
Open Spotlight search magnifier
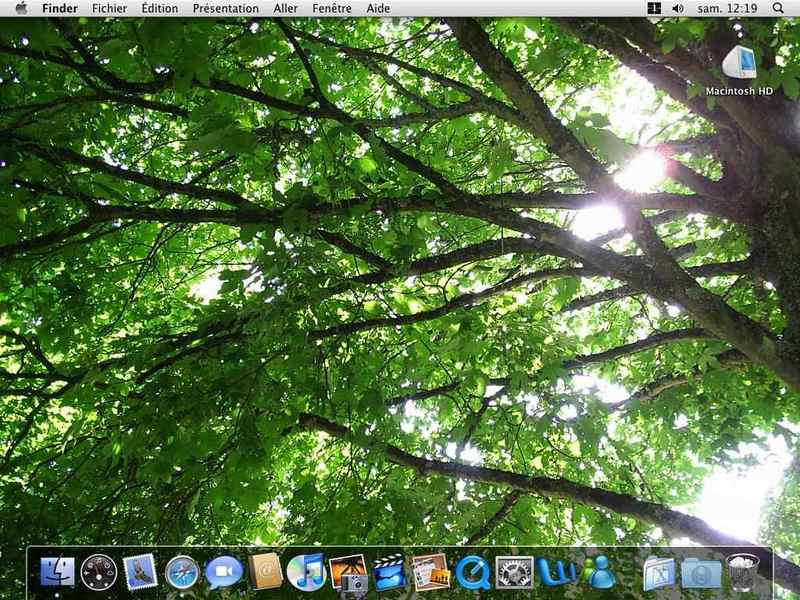(x=778, y=8)
